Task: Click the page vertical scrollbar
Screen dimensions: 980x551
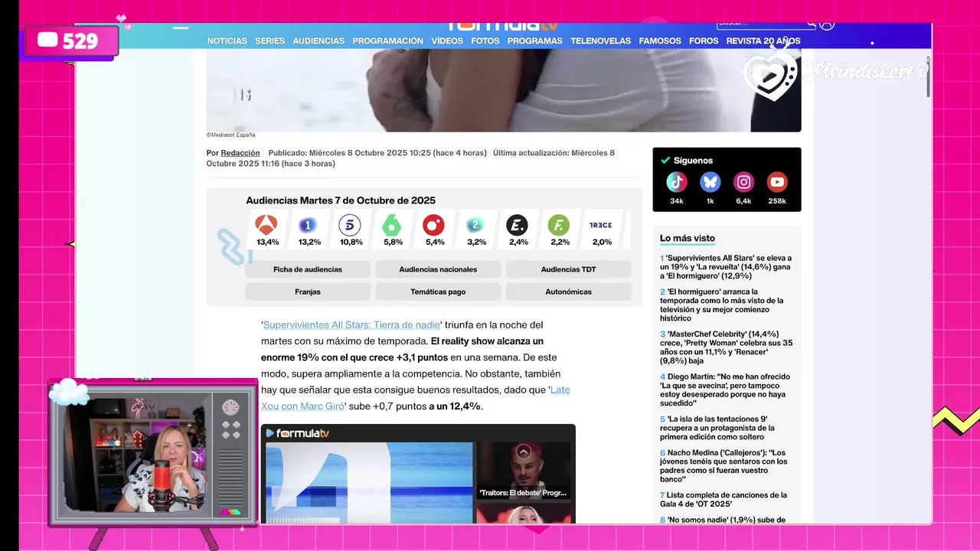Action: click(928, 77)
